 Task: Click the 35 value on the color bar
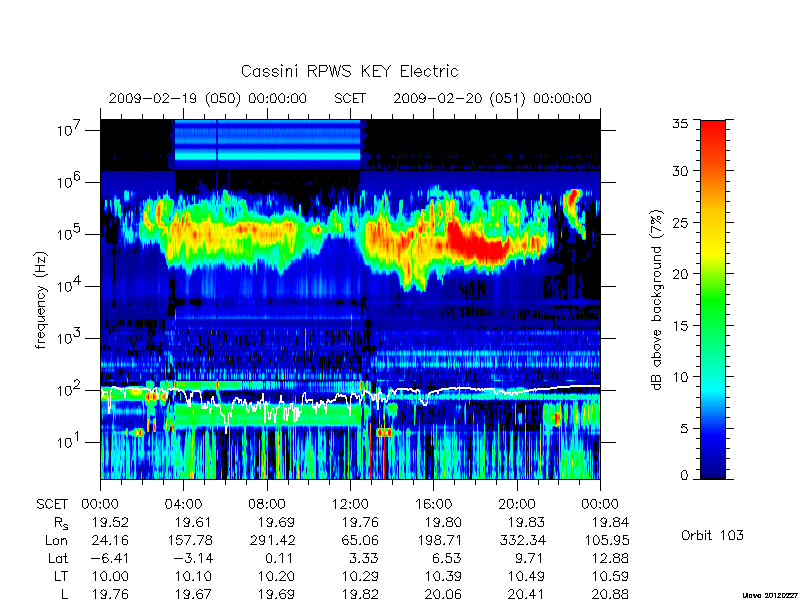[x=680, y=124]
